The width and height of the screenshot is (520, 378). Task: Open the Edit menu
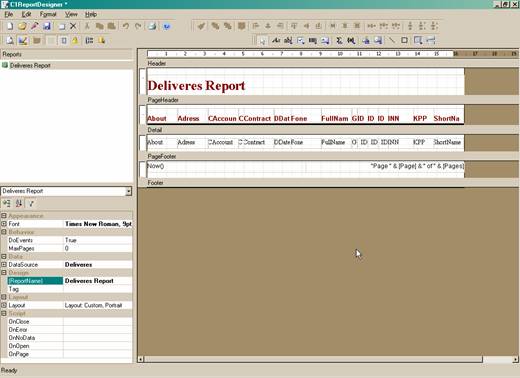pyautogui.click(x=26, y=14)
